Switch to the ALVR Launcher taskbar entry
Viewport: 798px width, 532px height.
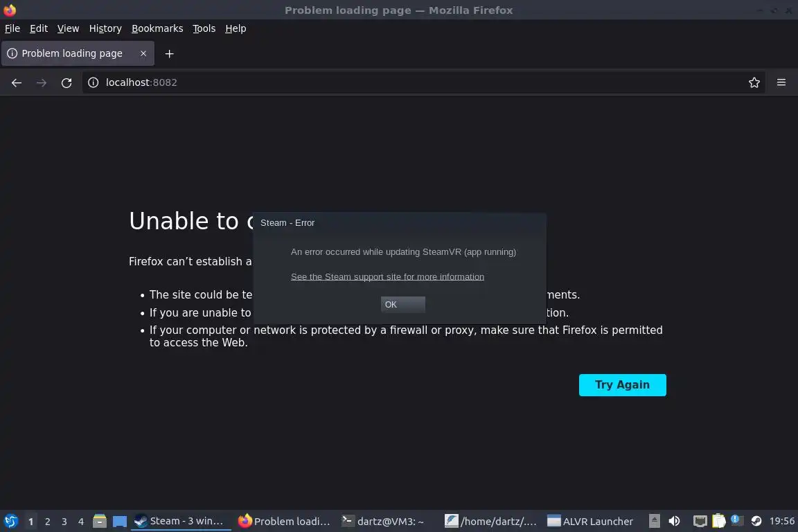[590, 522]
